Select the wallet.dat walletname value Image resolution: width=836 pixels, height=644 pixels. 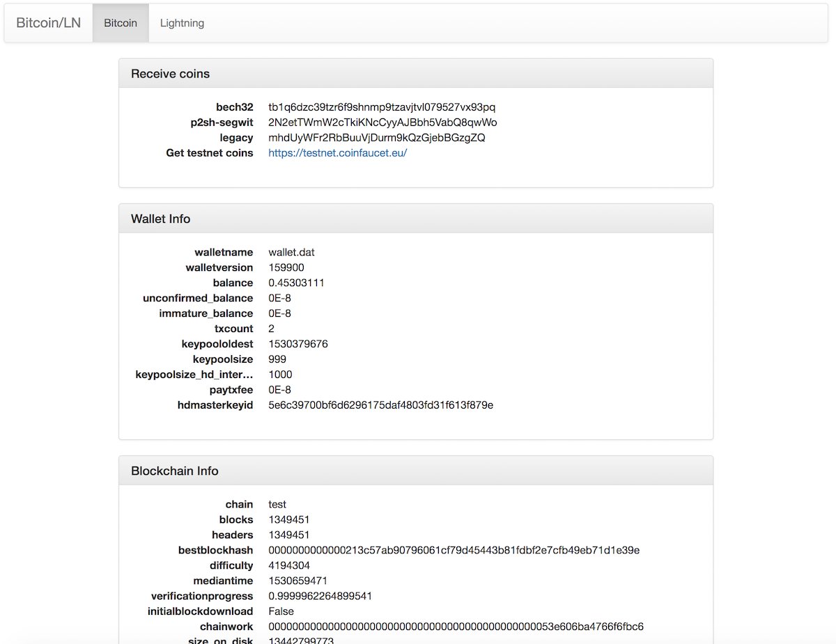click(288, 252)
